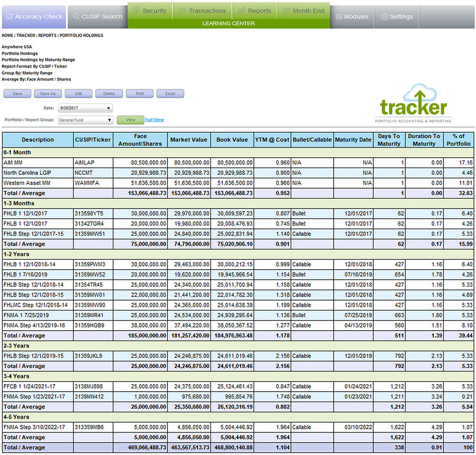Click the Settings gear icon
The width and height of the screenshot is (476, 455).
coord(385,17)
